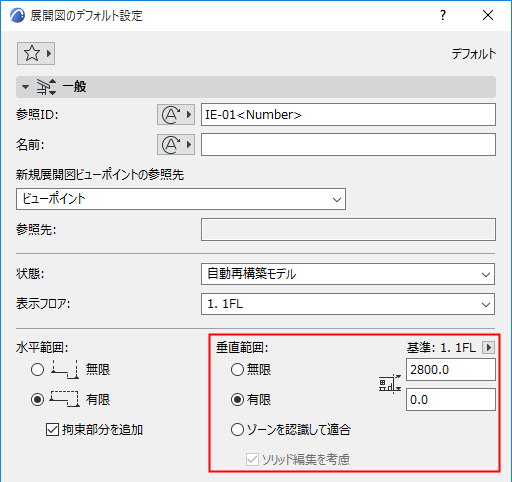Select 有限 for 水平範囲

tap(37, 399)
